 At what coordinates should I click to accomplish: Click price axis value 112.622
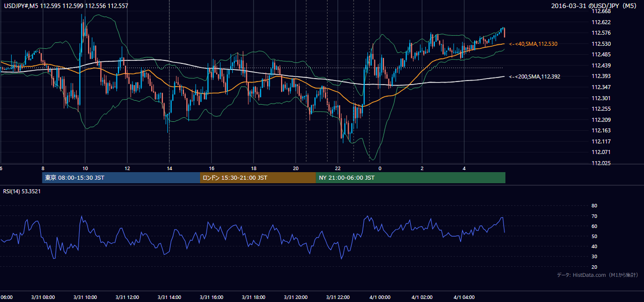point(601,22)
